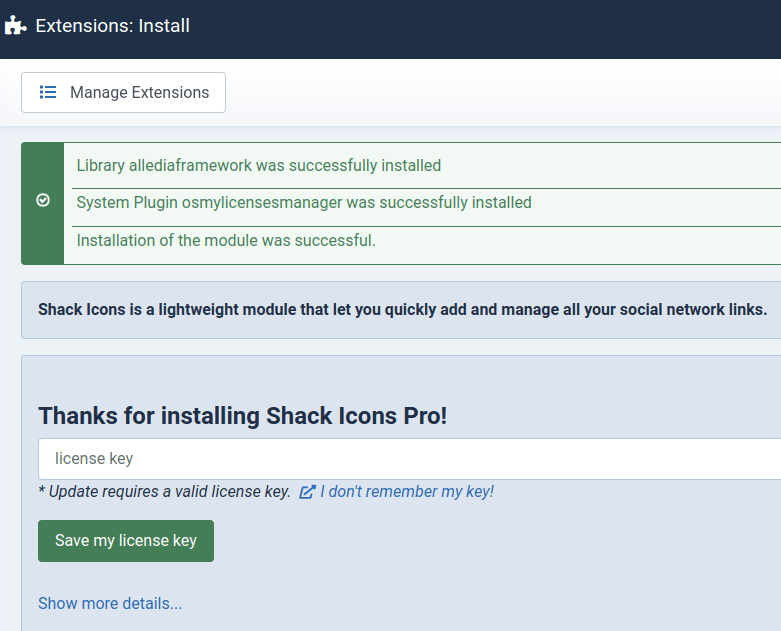
Task: Click the success checkmark circle icon
Action: click(43, 200)
